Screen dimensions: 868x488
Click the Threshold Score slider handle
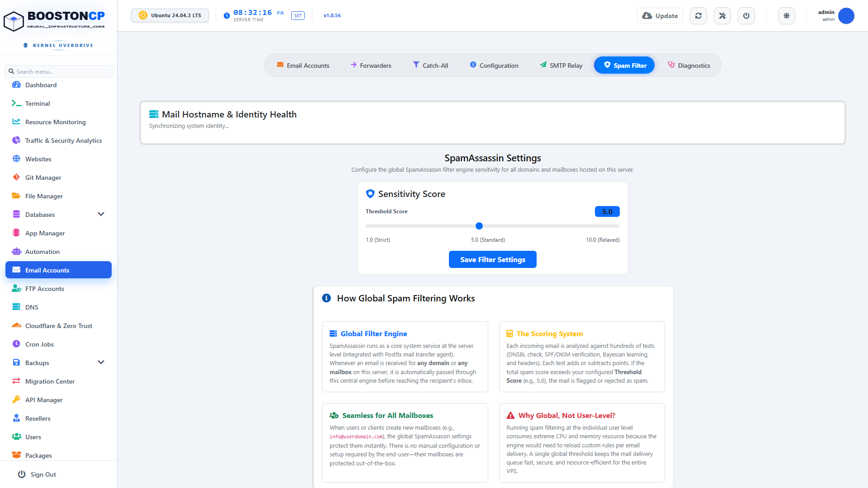click(x=479, y=226)
